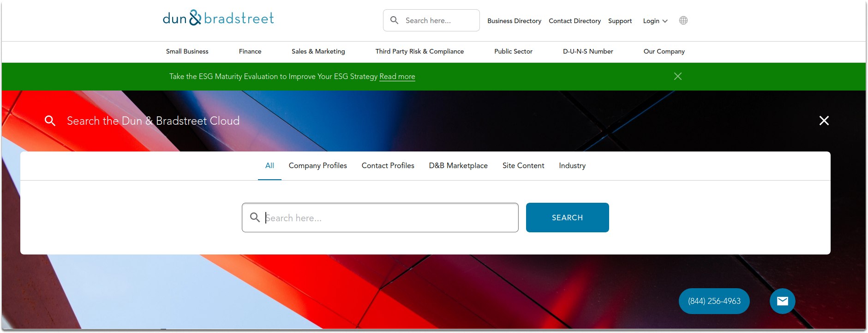Click the blue SEARCH button
The image size is (868, 333).
tap(568, 218)
